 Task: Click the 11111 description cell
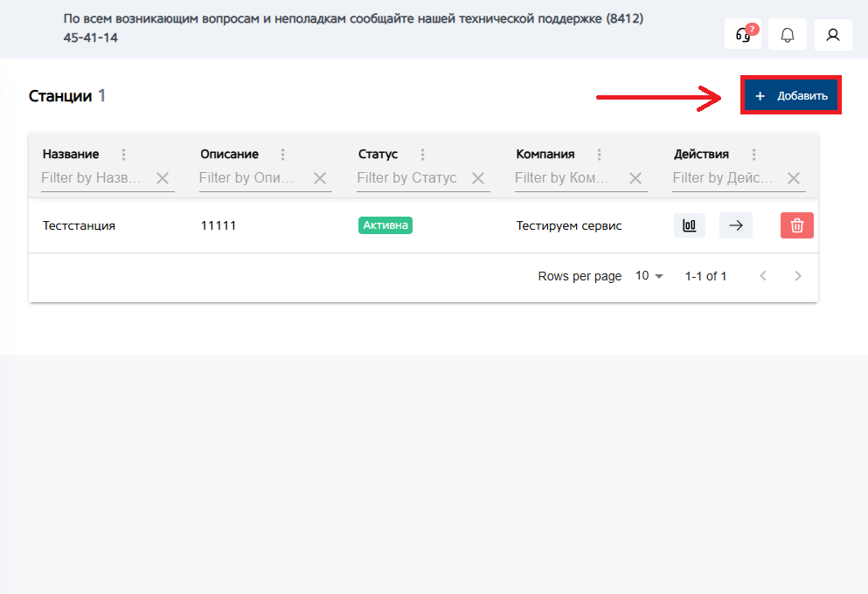coord(219,225)
